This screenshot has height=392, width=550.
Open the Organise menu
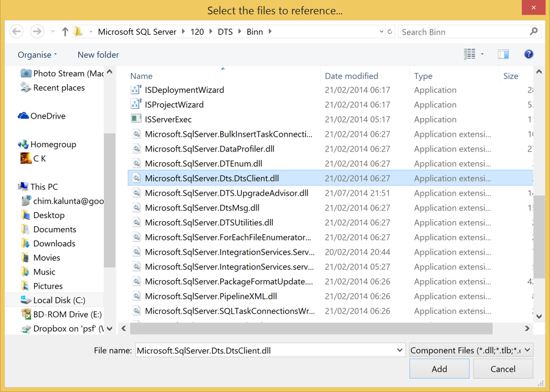pos(35,54)
